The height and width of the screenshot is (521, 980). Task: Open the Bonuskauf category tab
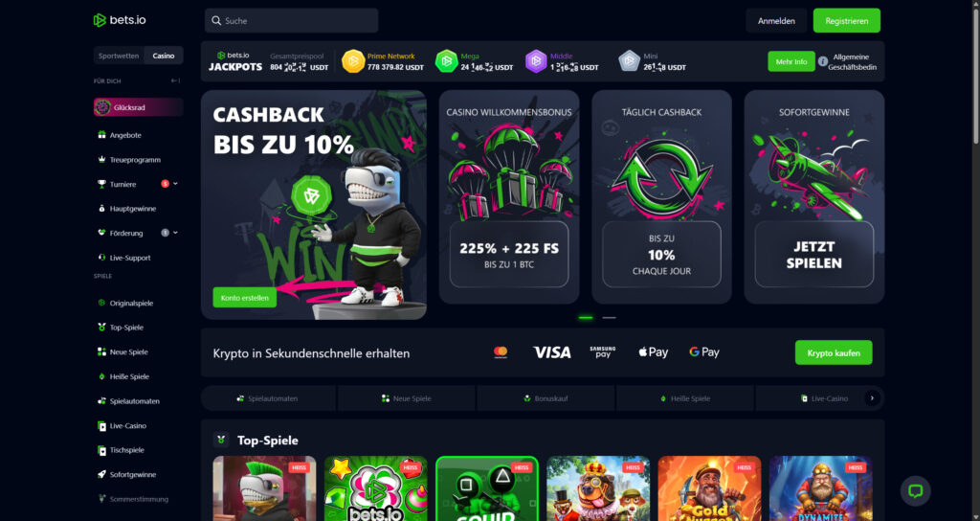pyautogui.click(x=546, y=398)
